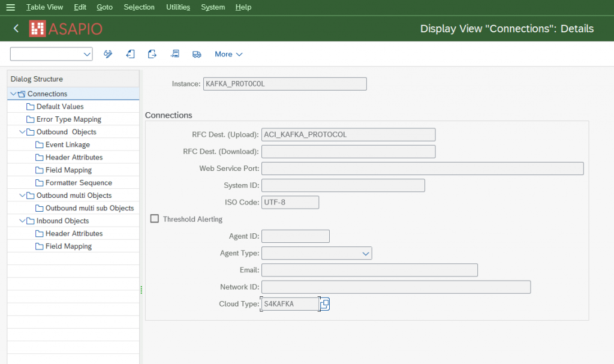Open value help next to Cloud Type
614x364 pixels.
(x=324, y=304)
